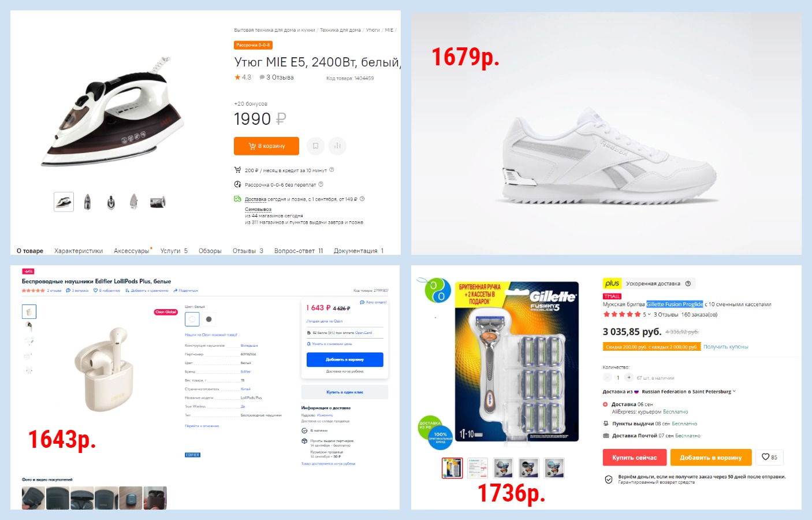The height and width of the screenshot is (520, 812).
Task: Click the compare chart icon for the iron
Action: 337,146
